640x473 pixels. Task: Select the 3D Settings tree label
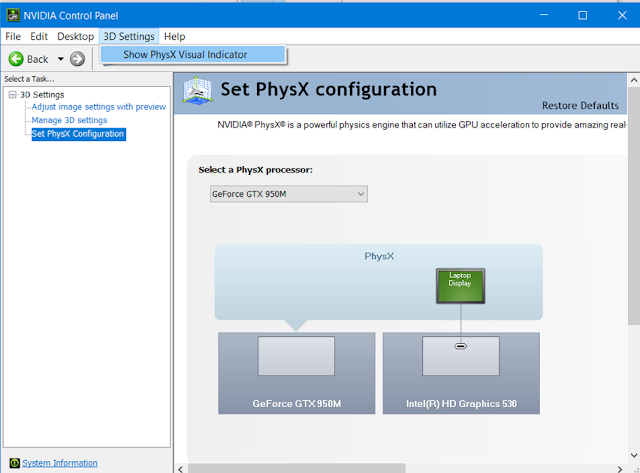pos(42,95)
